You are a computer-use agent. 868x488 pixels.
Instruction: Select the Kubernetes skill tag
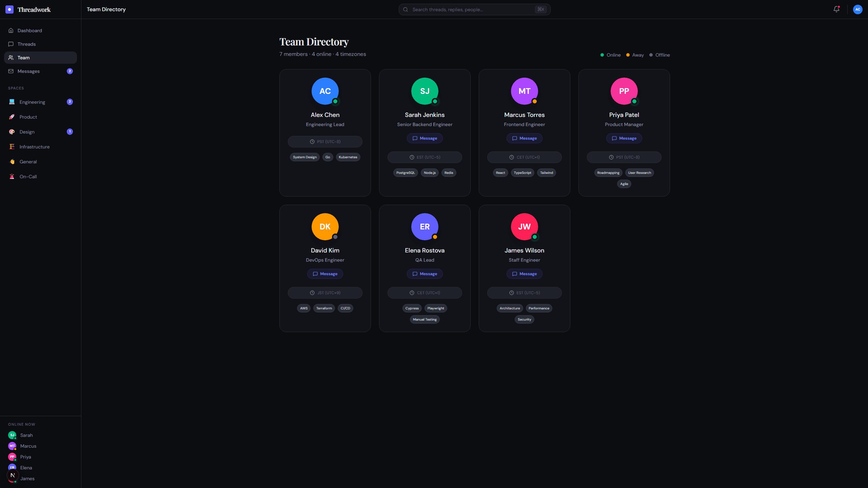pyautogui.click(x=348, y=157)
